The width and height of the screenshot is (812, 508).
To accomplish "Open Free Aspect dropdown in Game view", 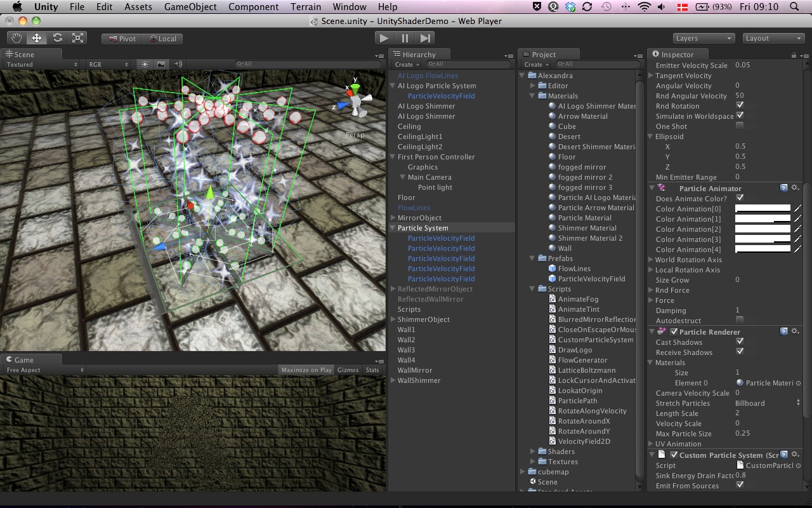I will (44, 370).
